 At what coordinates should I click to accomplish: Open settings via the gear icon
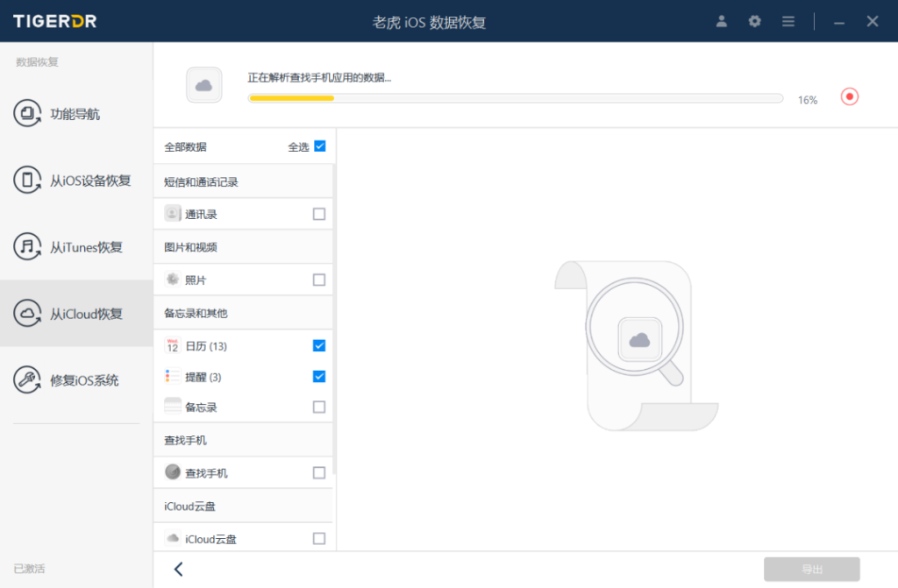tap(755, 21)
